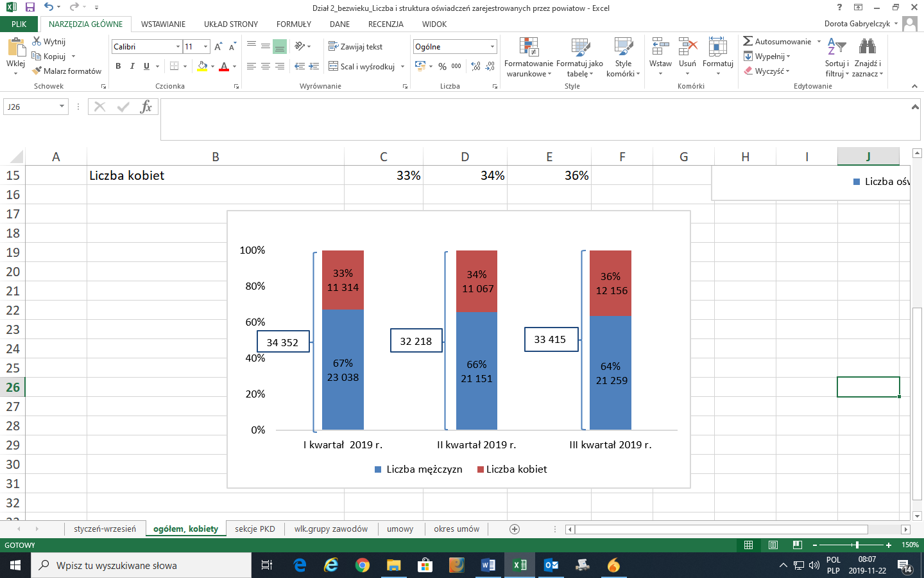This screenshot has width=924, height=578.
Task: Open Formatowanie warunkowe conditional formatting
Action: point(529,58)
